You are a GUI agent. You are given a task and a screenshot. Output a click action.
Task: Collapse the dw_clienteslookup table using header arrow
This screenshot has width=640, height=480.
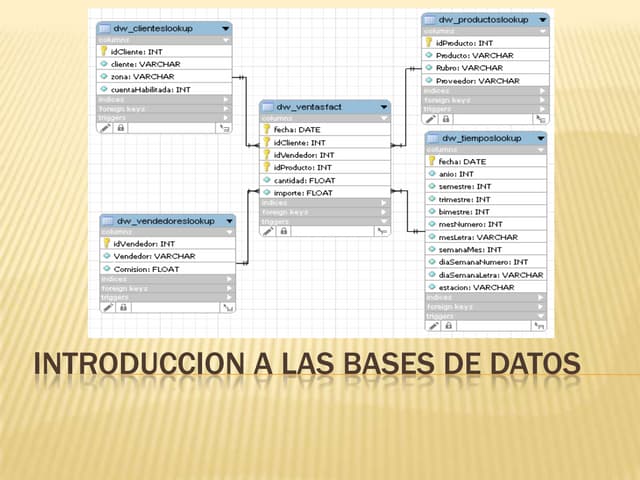click(227, 28)
